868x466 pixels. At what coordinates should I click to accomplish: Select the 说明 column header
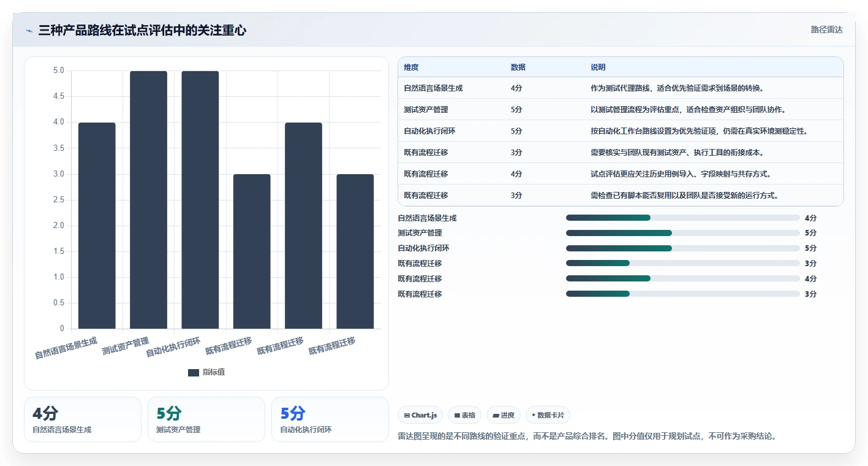point(598,67)
